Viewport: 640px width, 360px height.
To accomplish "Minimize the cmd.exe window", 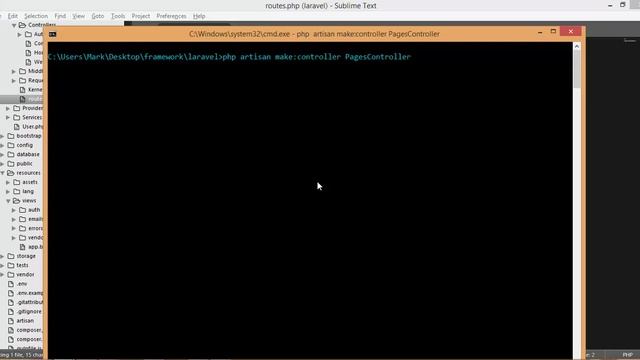I will tap(540, 32).
